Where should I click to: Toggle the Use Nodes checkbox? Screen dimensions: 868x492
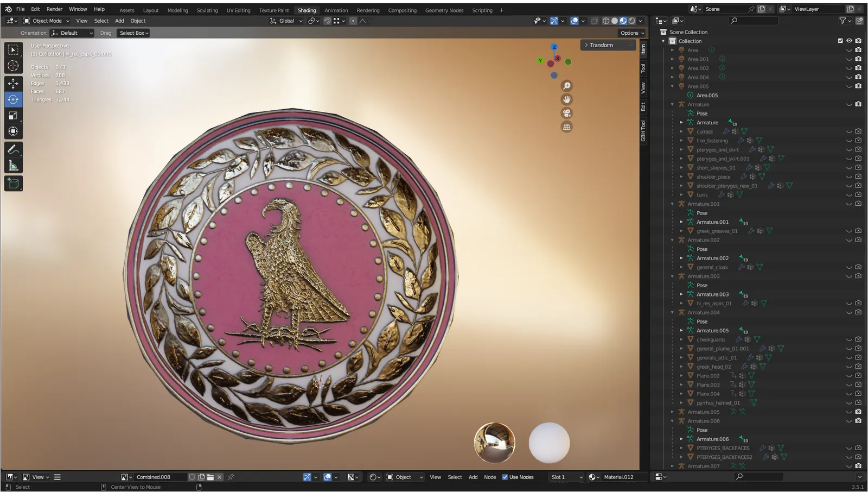point(505,477)
